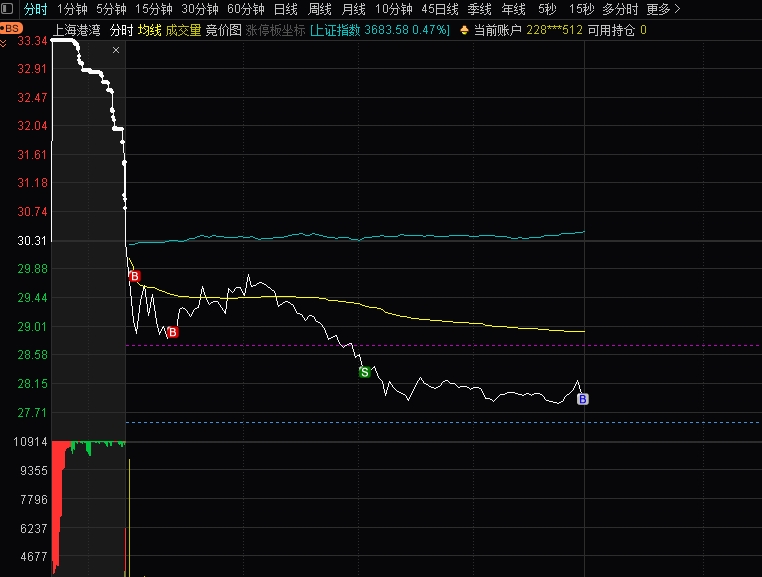Click the blue B marker at line end
Image resolution: width=762 pixels, height=577 pixels.
pyautogui.click(x=582, y=399)
